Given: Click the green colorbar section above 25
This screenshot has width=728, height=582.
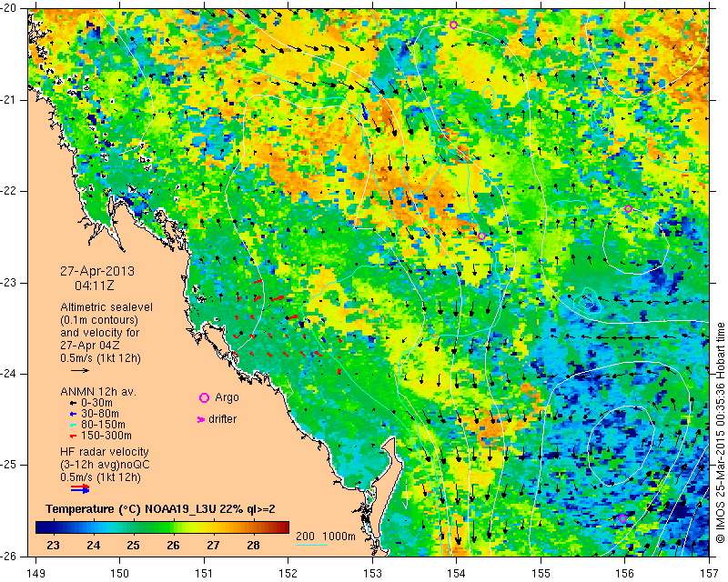Looking at the screenshot, I should coord(135,527).
